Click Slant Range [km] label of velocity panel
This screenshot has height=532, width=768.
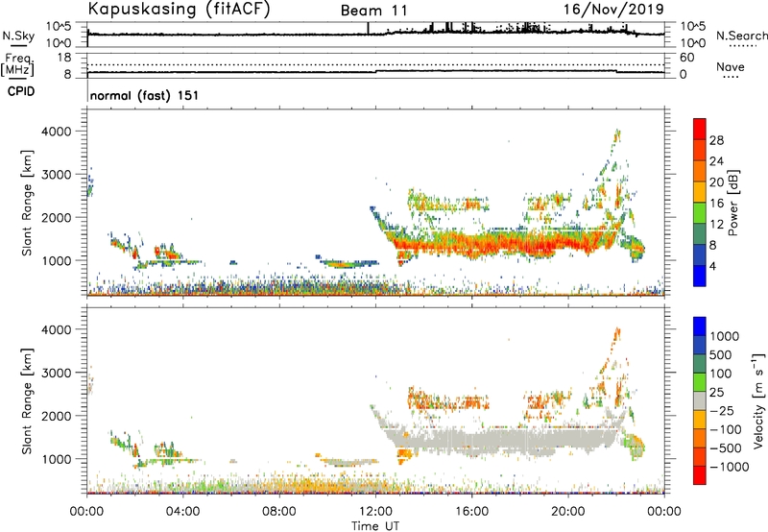(x=27, y=401)
